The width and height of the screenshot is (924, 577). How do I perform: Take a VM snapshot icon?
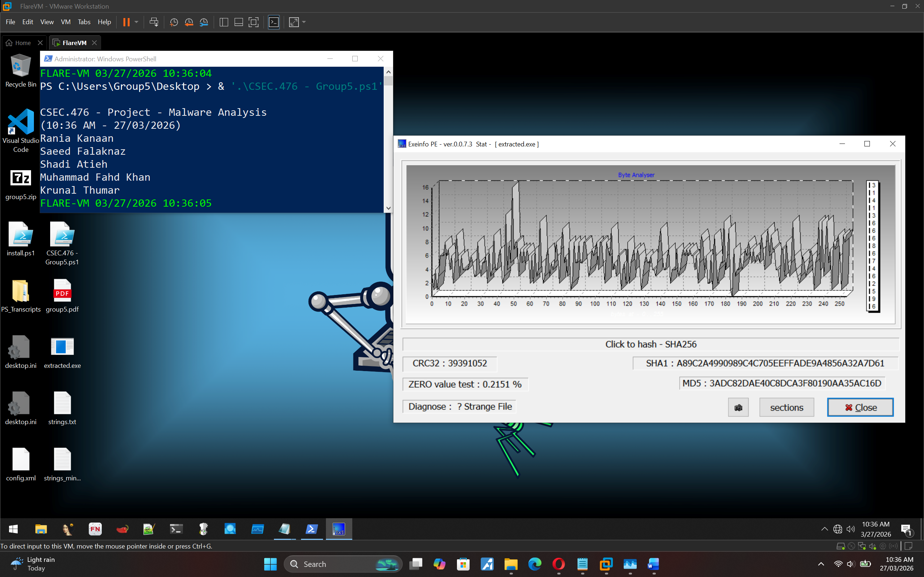click(174, 22)
